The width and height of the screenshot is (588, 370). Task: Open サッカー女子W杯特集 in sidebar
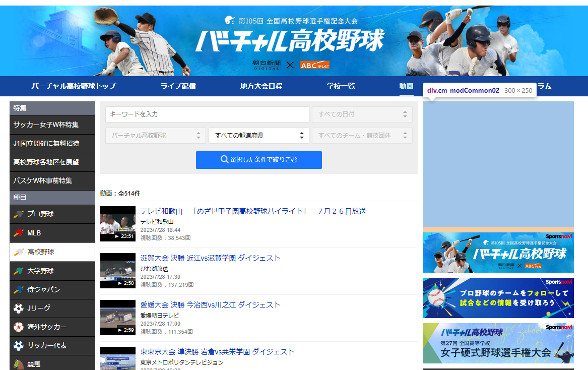(52, 125)
